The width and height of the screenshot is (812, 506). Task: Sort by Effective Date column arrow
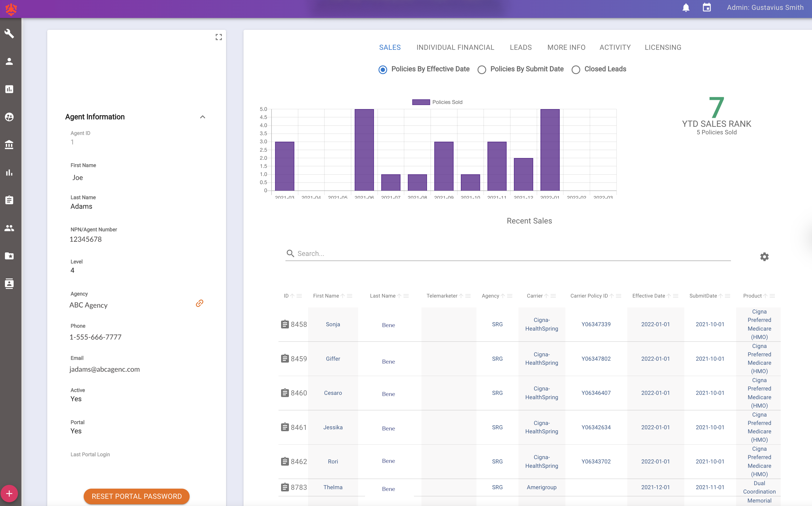point(669,296)
